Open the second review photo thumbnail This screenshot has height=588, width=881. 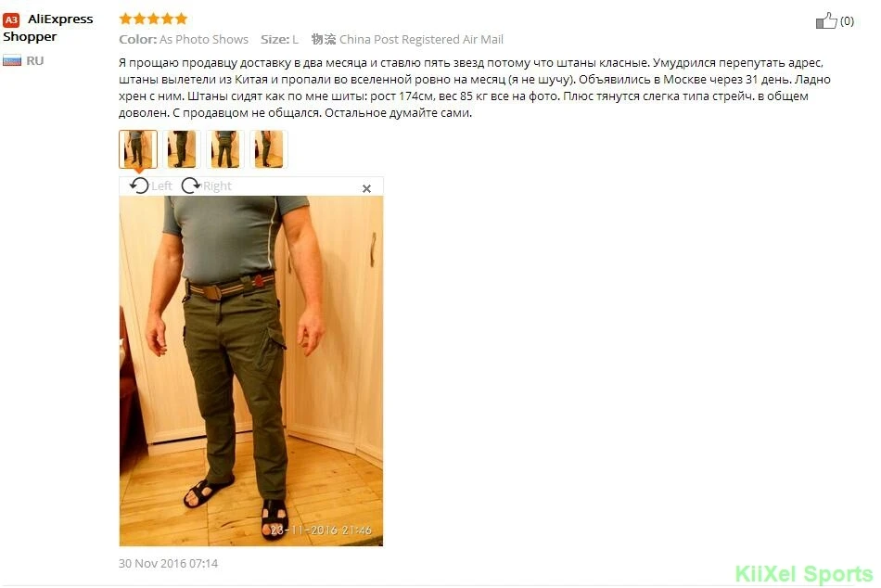(x=182, y=149)
